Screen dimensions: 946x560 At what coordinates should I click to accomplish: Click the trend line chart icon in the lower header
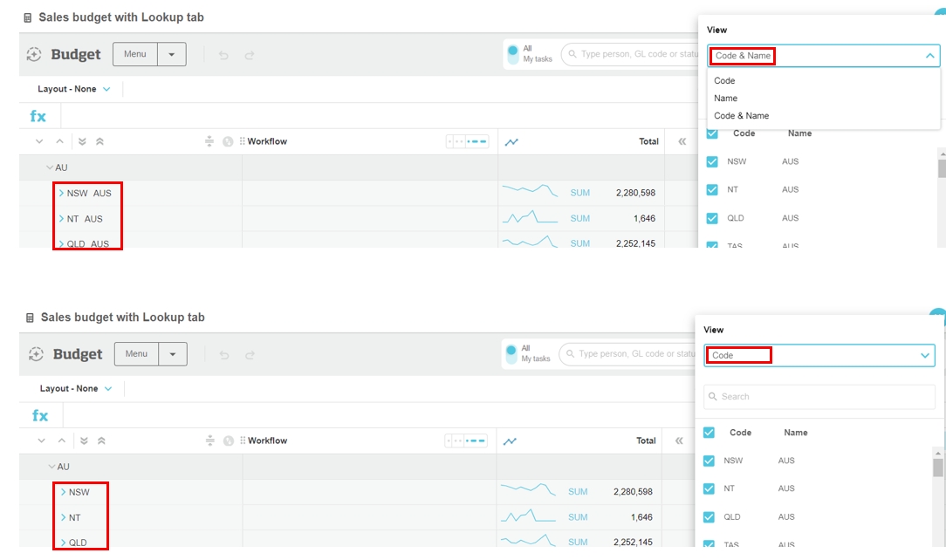[x=510, y=441]
